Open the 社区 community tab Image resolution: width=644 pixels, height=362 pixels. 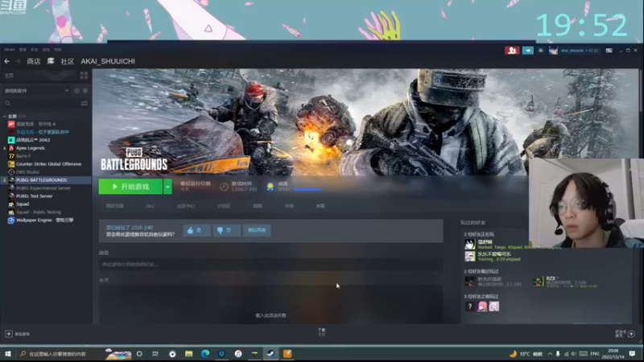pyautogui.click(x=68, y=61)
